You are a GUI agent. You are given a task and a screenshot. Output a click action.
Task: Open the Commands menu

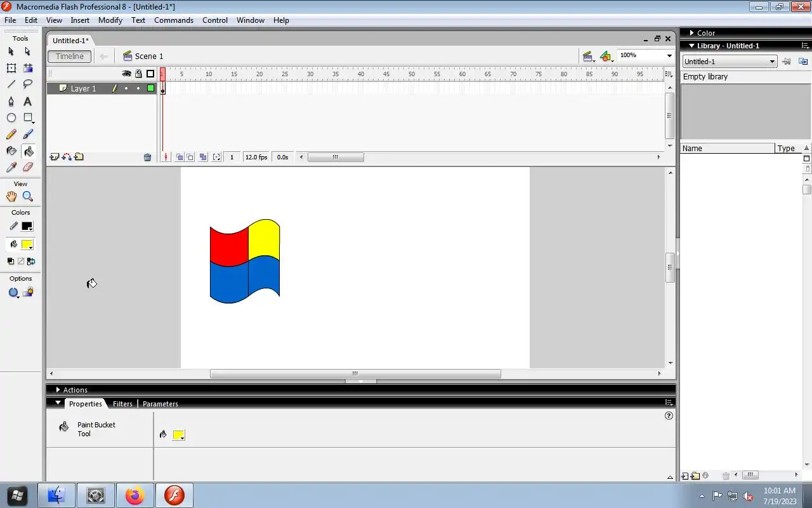click(174, 20)
